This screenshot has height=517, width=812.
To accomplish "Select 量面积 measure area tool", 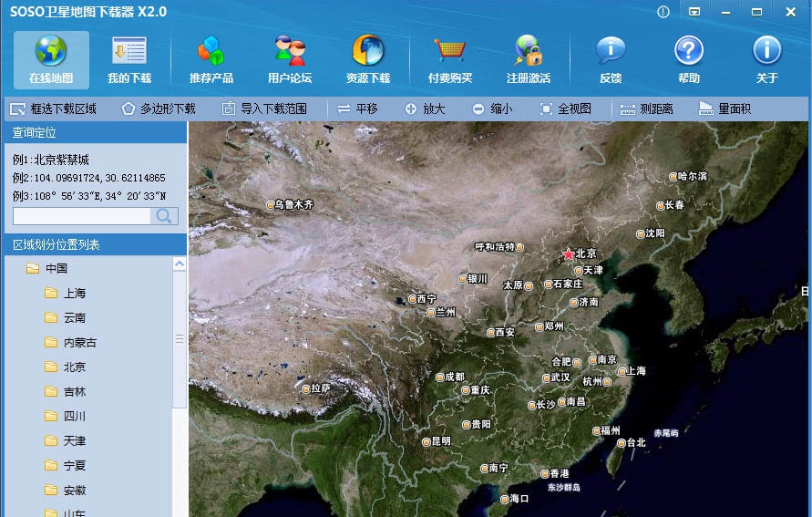I will 725,109.
